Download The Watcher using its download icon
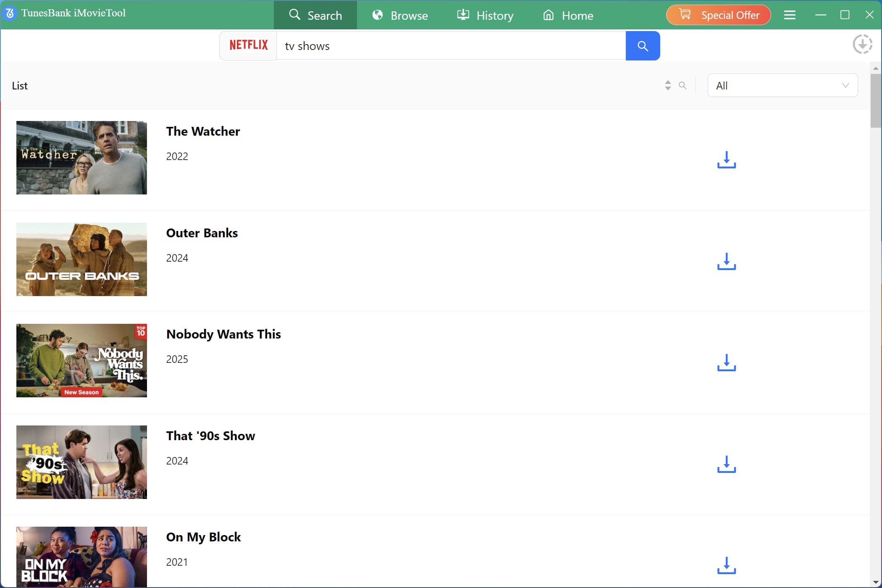This screenshot has height=588, width=882. (726, 160)
